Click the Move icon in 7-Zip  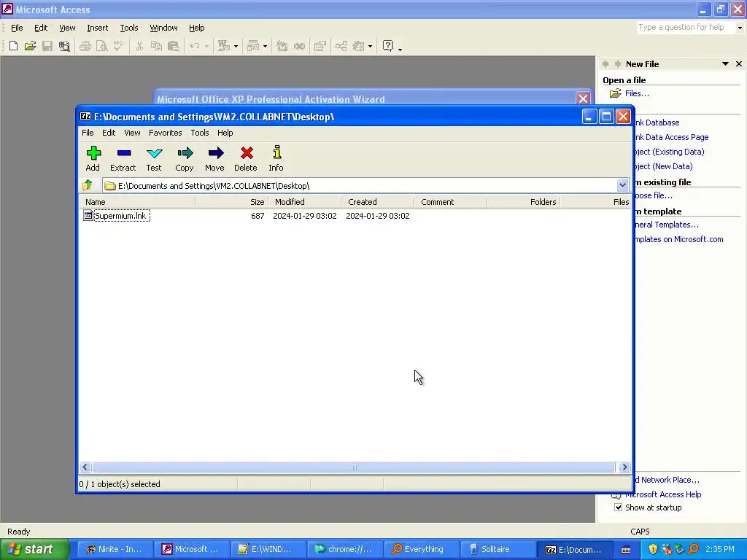tap(215, 153)
